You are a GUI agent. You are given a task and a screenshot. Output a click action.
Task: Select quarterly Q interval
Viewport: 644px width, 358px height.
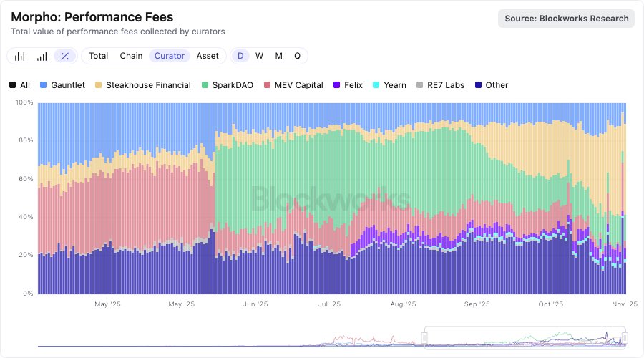click(297, 56)
